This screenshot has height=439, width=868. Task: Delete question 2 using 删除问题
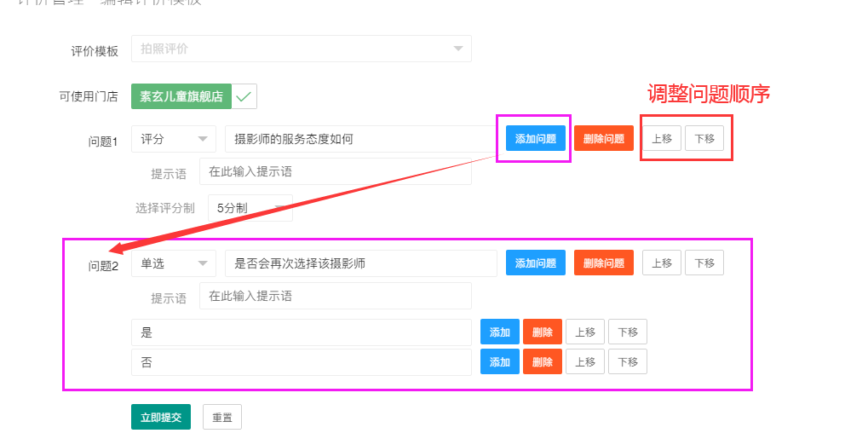(603, 263)
